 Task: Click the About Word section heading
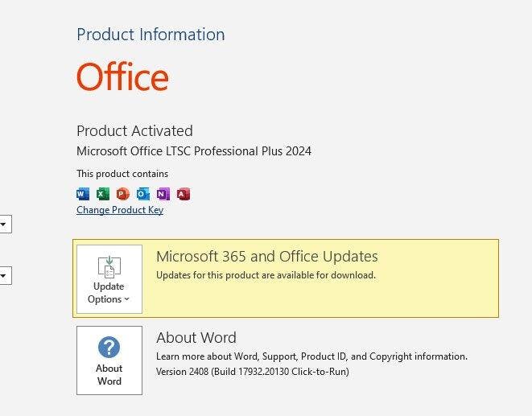point(196,338)
